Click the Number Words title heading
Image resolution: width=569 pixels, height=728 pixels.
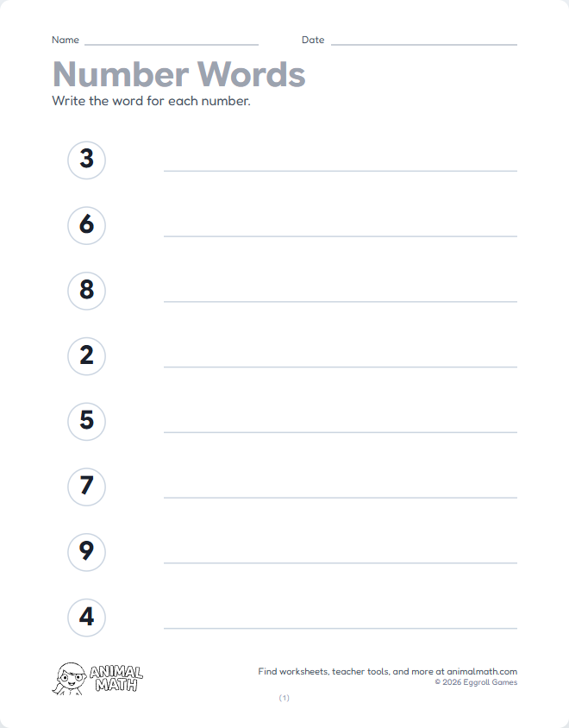[x=178, y=75]
